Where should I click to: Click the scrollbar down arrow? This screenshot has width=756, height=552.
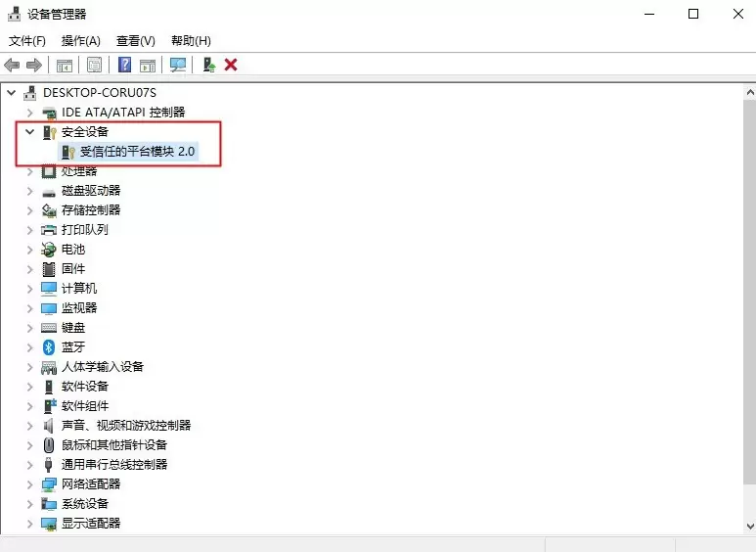point(750,526)
